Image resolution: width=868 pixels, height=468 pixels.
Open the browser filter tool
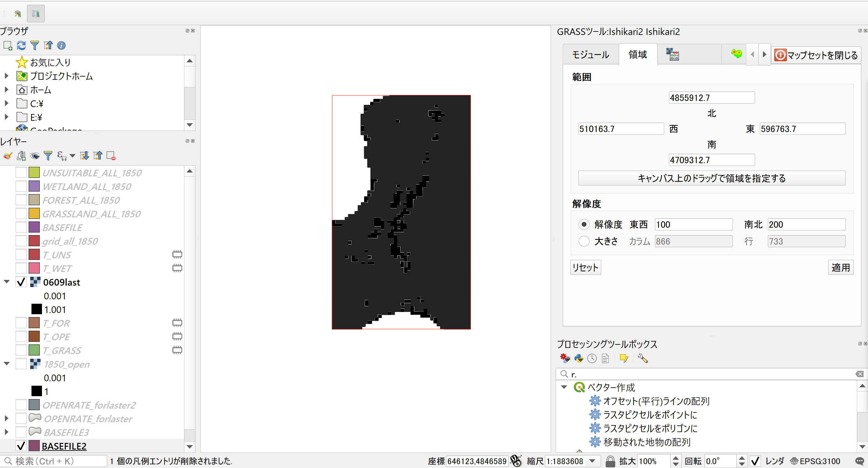tap(34, 45)
